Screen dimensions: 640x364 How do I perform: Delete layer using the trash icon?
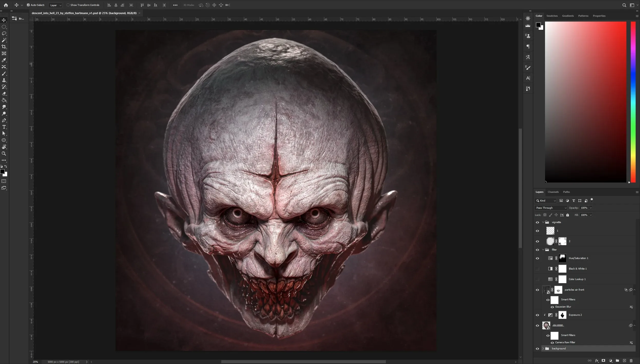tap(631, 361)
